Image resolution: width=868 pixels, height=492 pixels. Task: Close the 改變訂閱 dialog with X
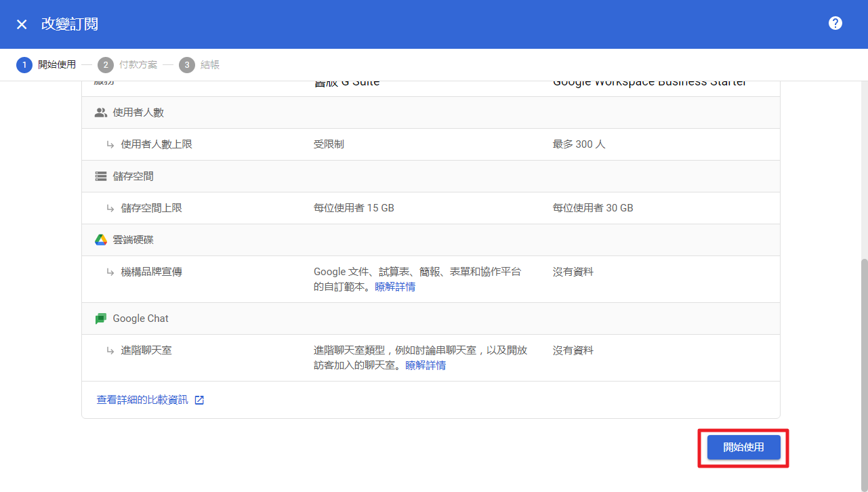pyautogui.click(x=22, y=24)
